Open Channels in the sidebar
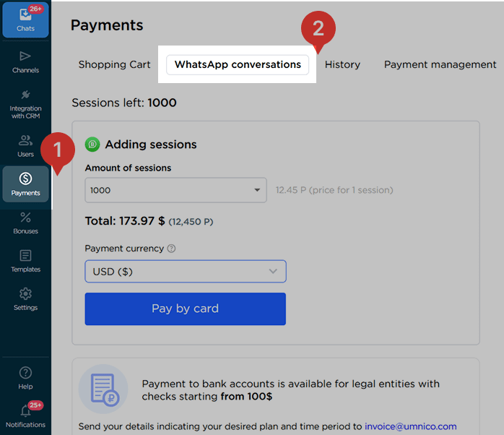The width and height of the screenshot is (504, 435). tap(25, 62)
